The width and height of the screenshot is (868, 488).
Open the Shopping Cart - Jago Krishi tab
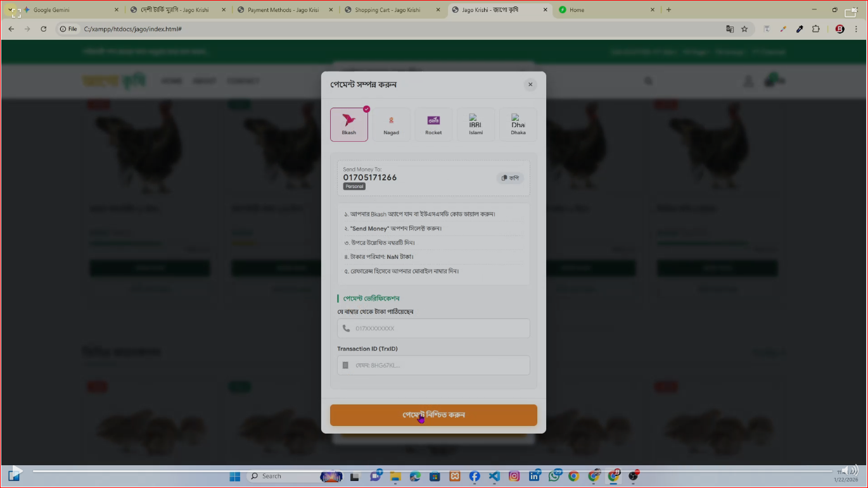click(x=387, y=10)
